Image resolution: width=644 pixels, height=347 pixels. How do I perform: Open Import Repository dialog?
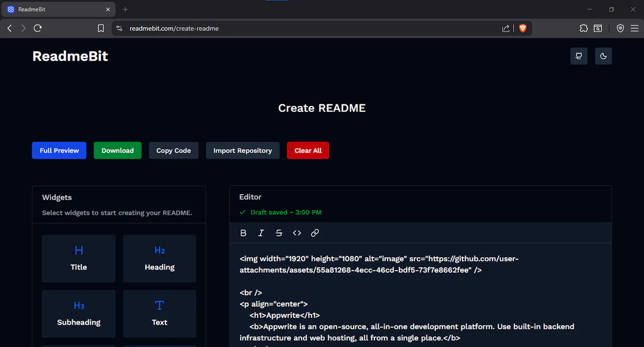[x=243, y=151]
